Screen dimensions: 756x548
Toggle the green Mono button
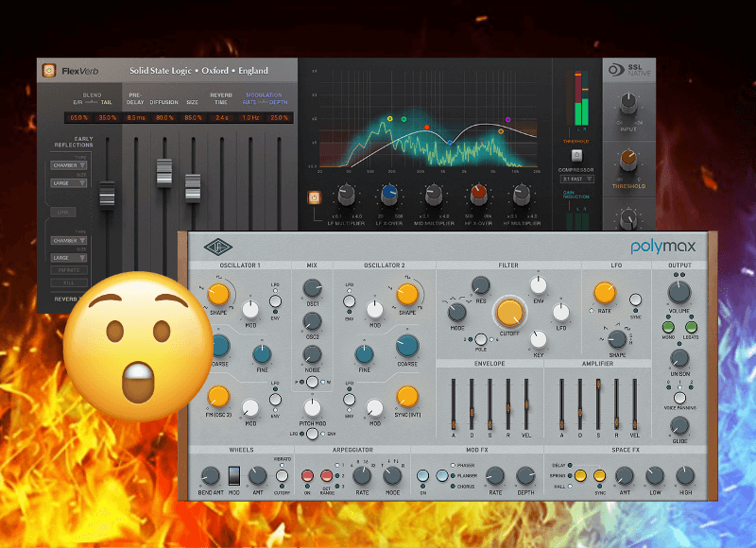pos(668,327)
